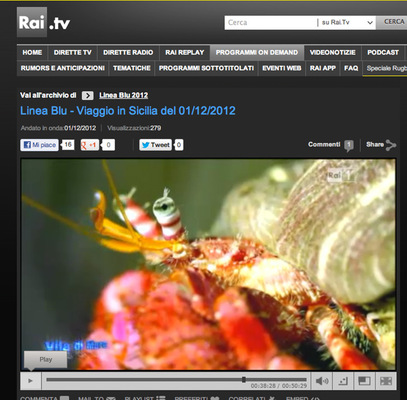Click the Twitter Tweet button
407x400 pixels.
(155, 145)
